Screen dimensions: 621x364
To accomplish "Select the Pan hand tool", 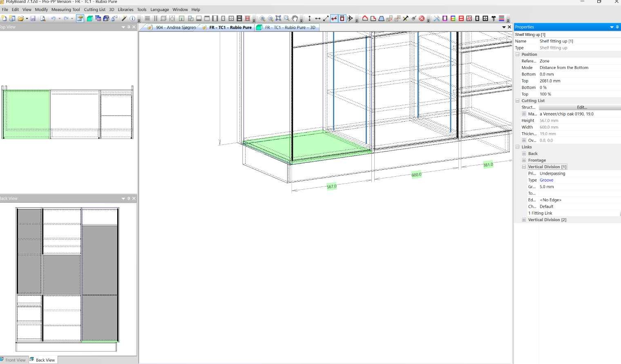I will tap(295, 18).
